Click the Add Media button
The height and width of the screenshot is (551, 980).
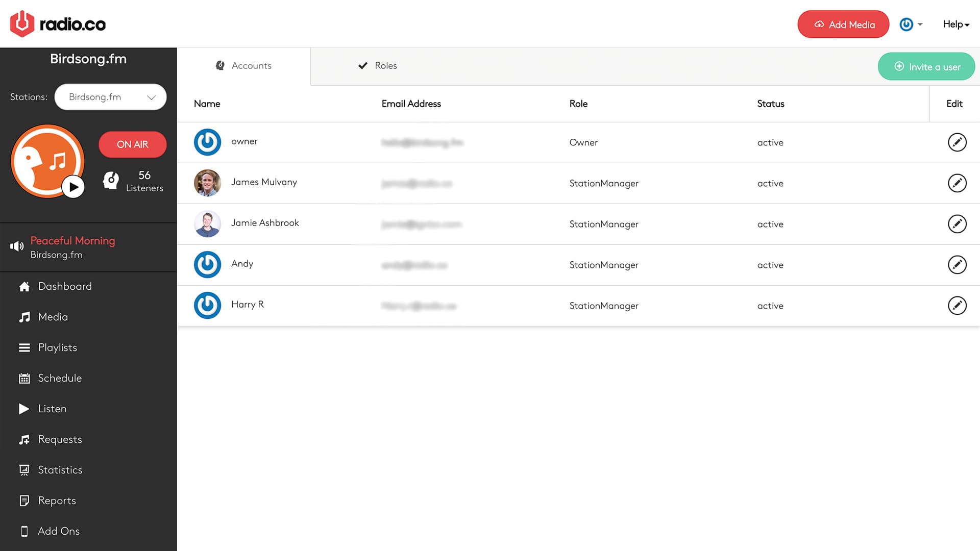point(843,24)
